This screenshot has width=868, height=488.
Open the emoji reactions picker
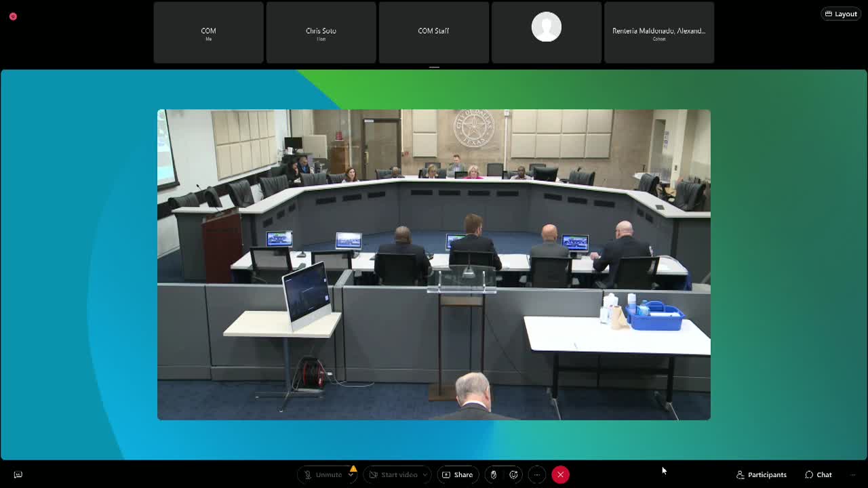pyautogui.click(x=514, y=474)
